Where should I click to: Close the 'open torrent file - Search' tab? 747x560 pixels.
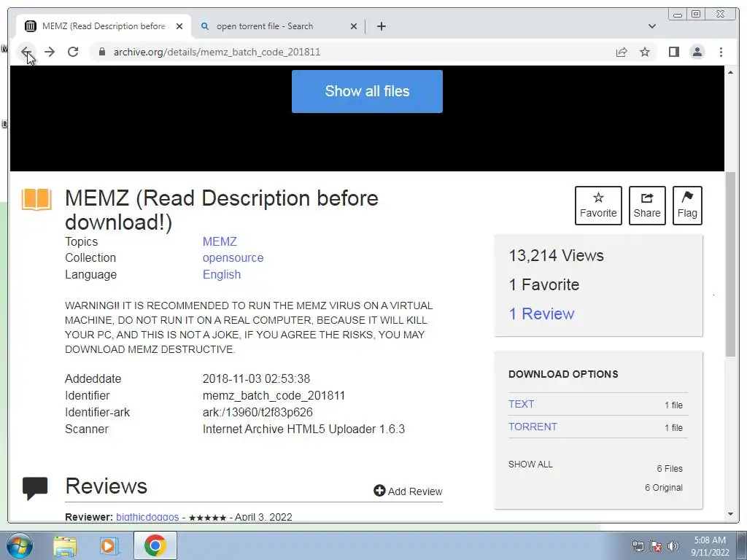point(354,26)
